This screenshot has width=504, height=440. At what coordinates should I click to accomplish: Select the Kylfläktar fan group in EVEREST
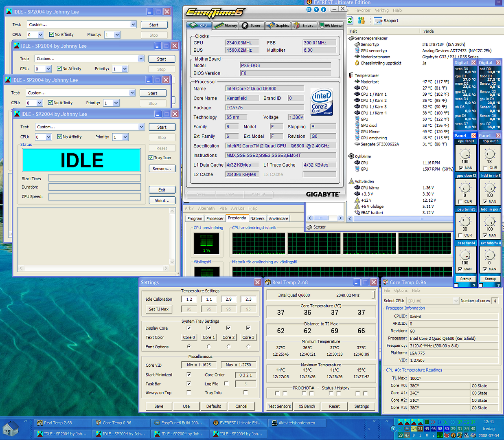pos(360,156)
